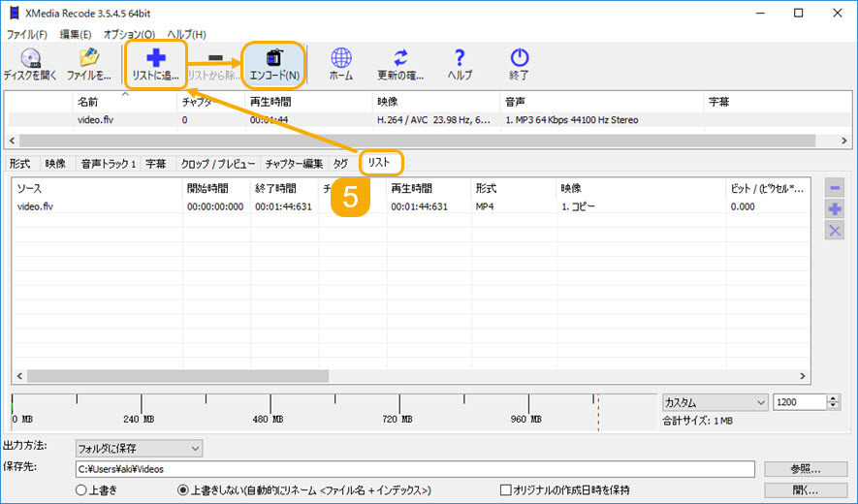Click the file size bar at 480 MB

(x=270, y=404)
